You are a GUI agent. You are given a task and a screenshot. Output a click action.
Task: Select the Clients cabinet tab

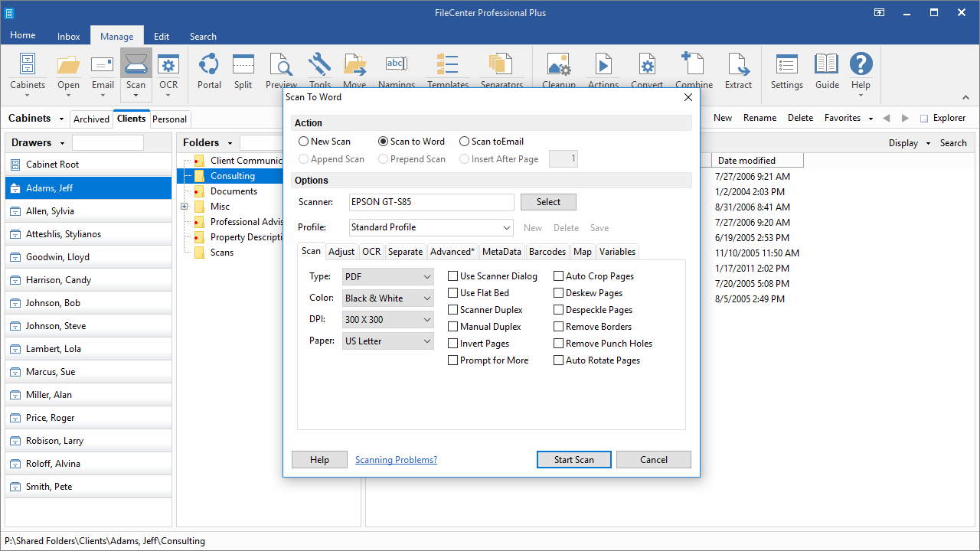point(131,119)
